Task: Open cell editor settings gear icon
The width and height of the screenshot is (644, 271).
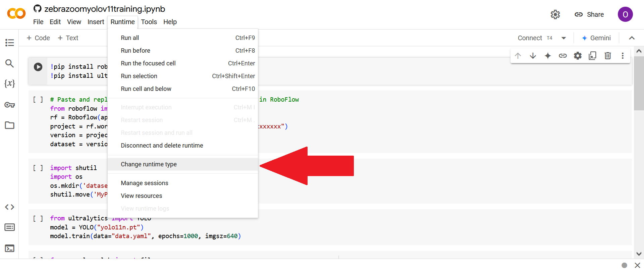Action: (x=578, y=56)
